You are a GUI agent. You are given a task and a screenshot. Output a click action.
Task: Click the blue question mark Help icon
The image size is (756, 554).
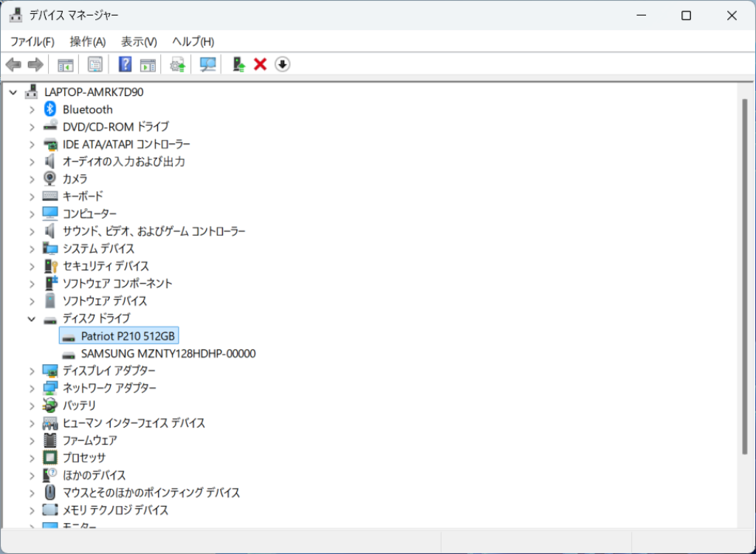[x=125, y=65]
